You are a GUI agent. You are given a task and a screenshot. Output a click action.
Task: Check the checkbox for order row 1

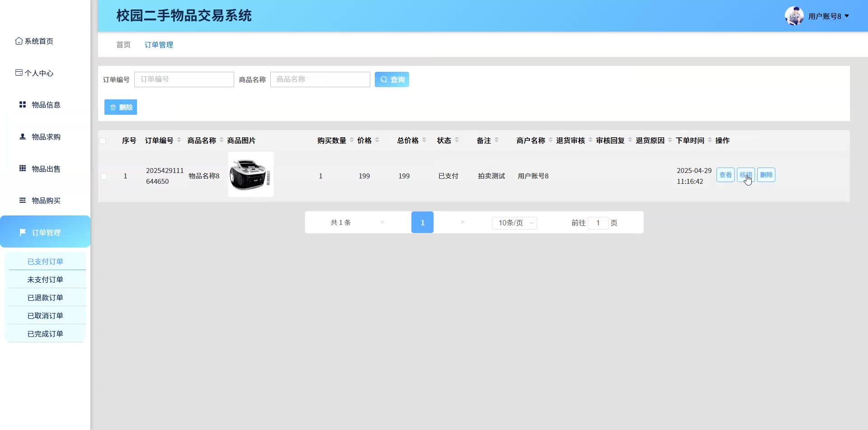tap(104, 177)
